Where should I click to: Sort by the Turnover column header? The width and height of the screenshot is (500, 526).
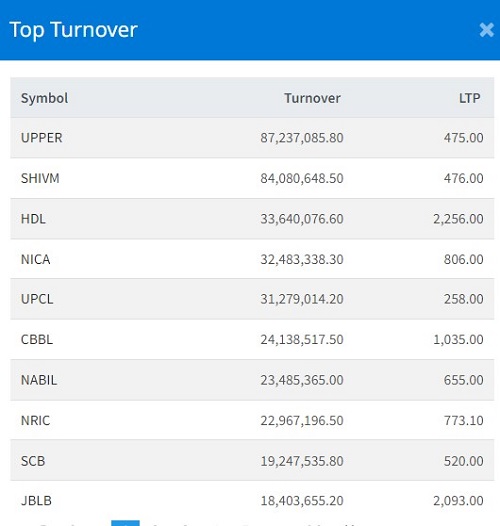click(312, 98)
